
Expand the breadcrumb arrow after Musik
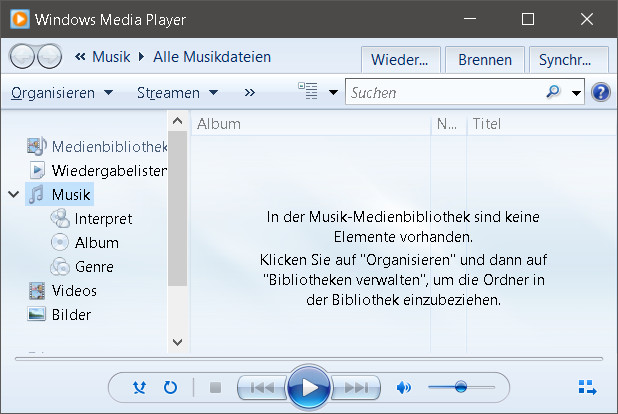tap(141, 57)
